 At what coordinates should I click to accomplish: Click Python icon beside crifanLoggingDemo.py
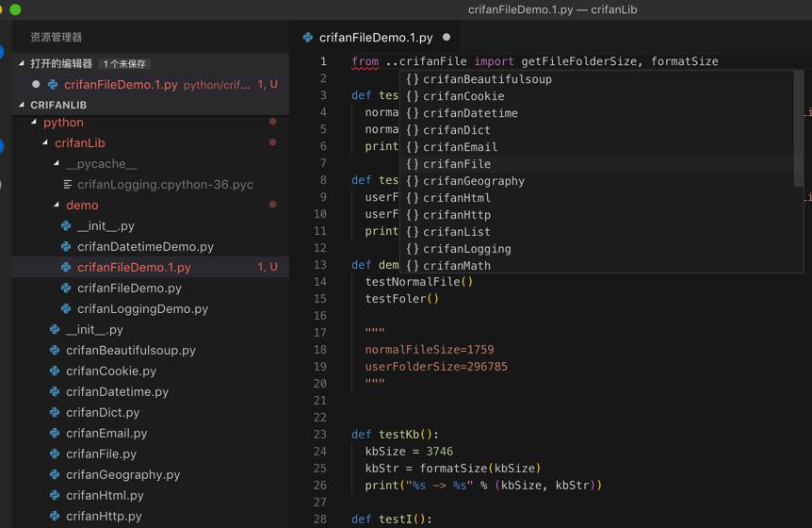[x=66, y=309]
